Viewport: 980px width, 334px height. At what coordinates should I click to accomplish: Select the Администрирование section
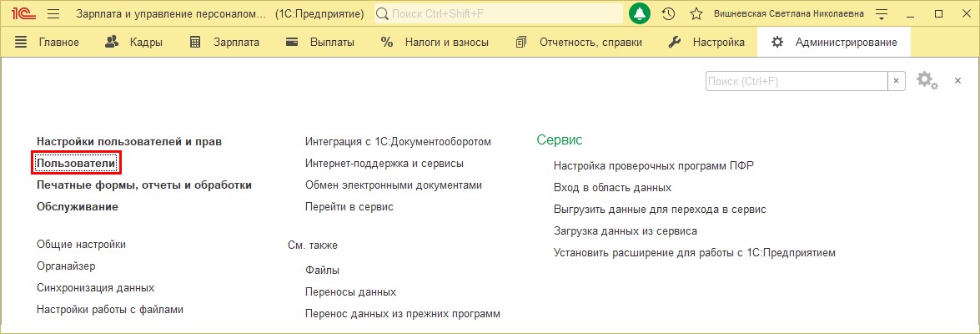pyautogui.click(x=834, y=43)
